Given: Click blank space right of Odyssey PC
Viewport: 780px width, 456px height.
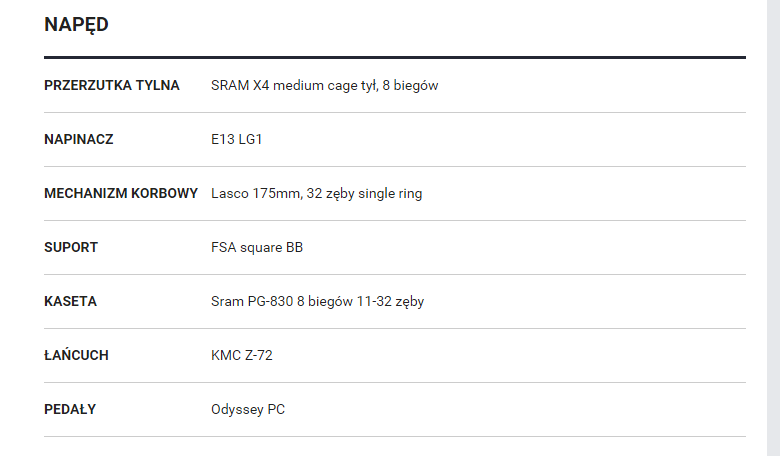Looking at the screenshot, I should (515, 410).
